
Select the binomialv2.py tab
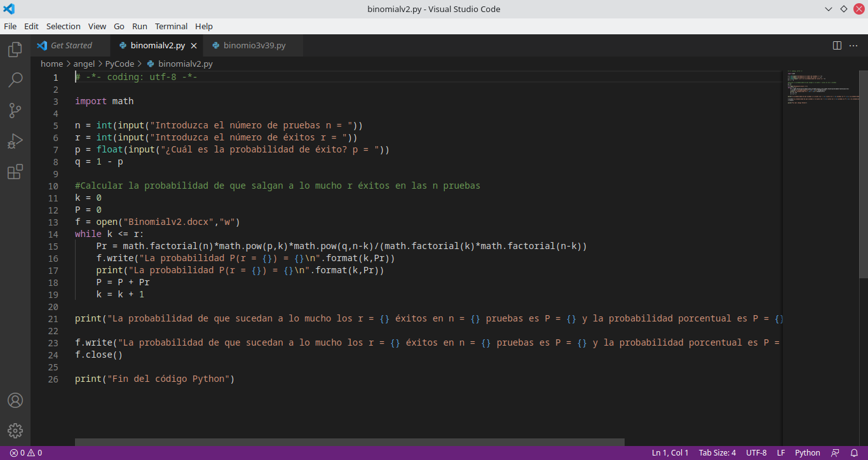(x=157, y=46)
